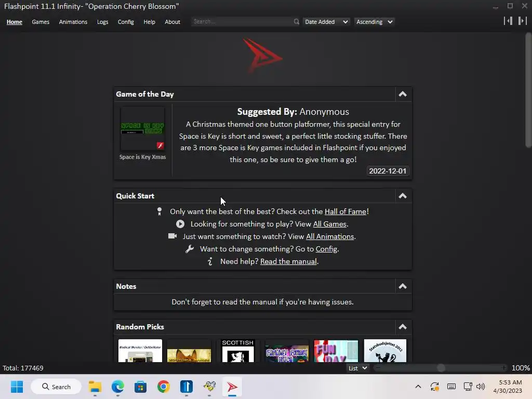Launch Microsoft Edge from taskbar
This screenshot has width=532, height=399.
(x=118, y=387)
